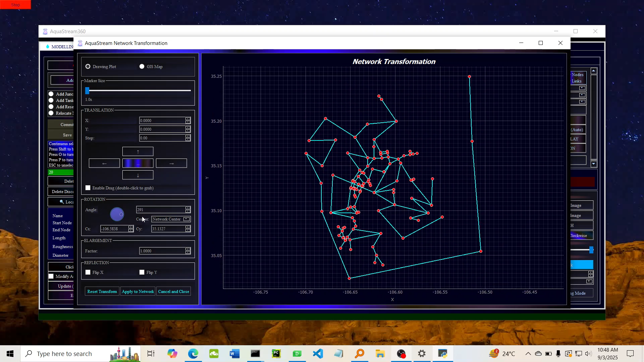Image resolution: width=644 pixels, height=362 pixels.
Task: Open the topmost dropdown in the right panel
Action: [x=582, y=88]
